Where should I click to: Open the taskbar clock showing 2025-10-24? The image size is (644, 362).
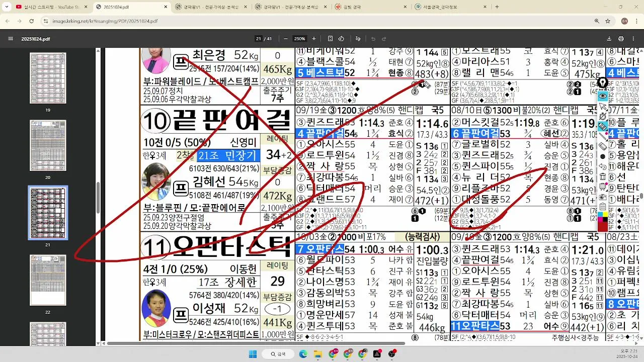[x=627, y=354]
